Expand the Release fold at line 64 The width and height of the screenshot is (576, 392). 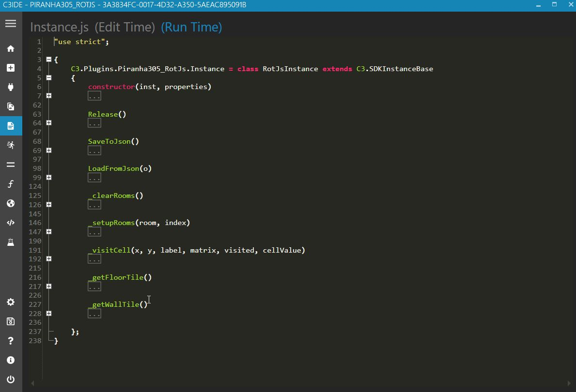(49, 123)
